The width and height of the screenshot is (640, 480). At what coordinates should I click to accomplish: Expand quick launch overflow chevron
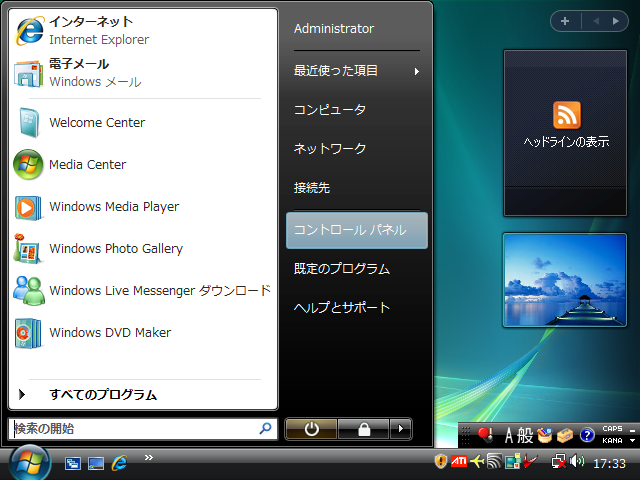point(149,458)
